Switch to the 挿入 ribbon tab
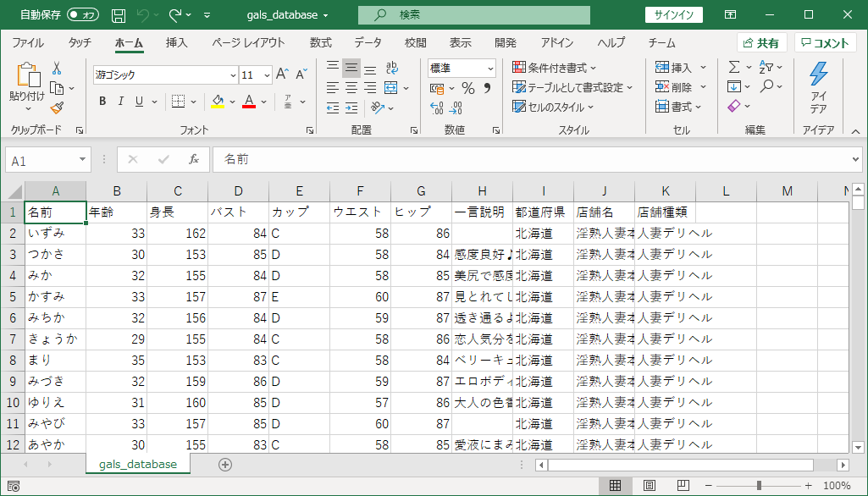Viewport: 868px width, 496px height. pos(176,41)
